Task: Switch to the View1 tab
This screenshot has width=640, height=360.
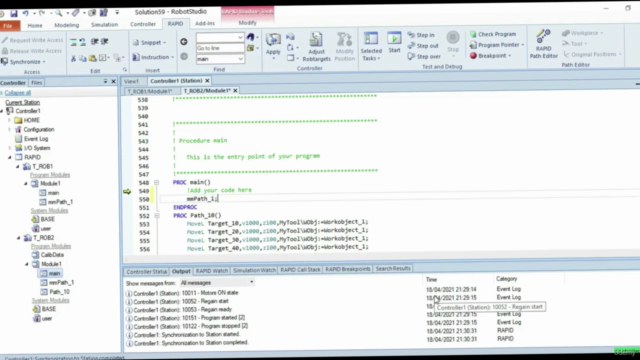Action: (131, 81)
